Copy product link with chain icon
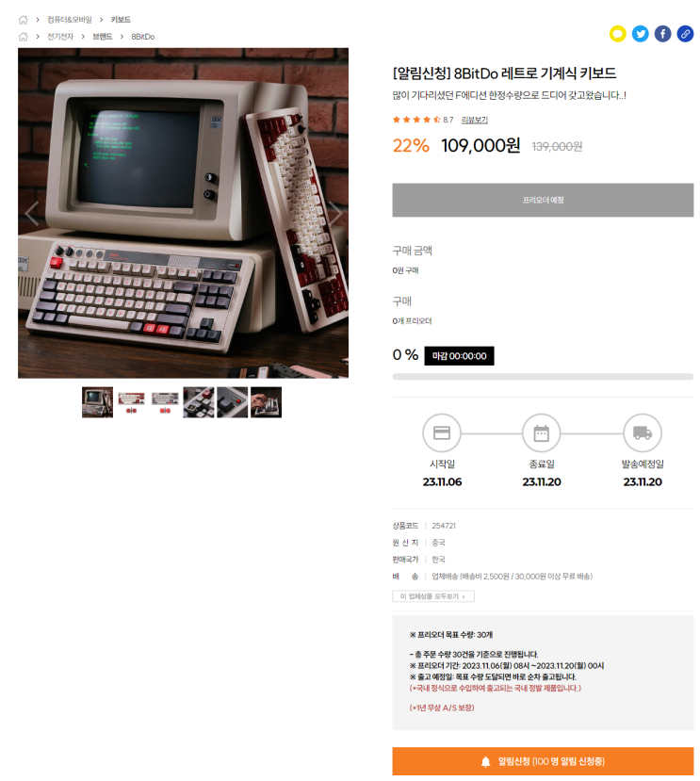Image resolution: width=700 pixels, height=781 pixels. (685, 34)
